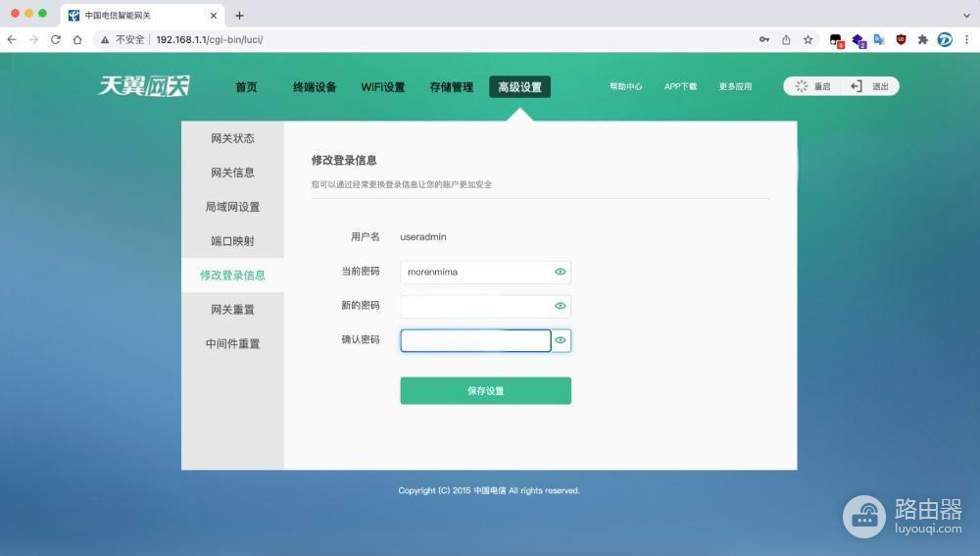Select 修改登录信息 in the sidebar
The image size is (980, 556).
point(232,276)
